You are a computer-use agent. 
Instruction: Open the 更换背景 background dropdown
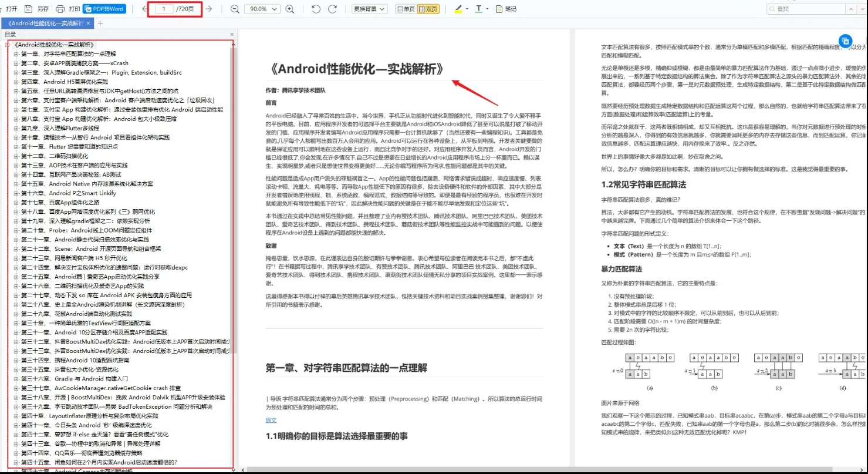click(x=370, y=9)
